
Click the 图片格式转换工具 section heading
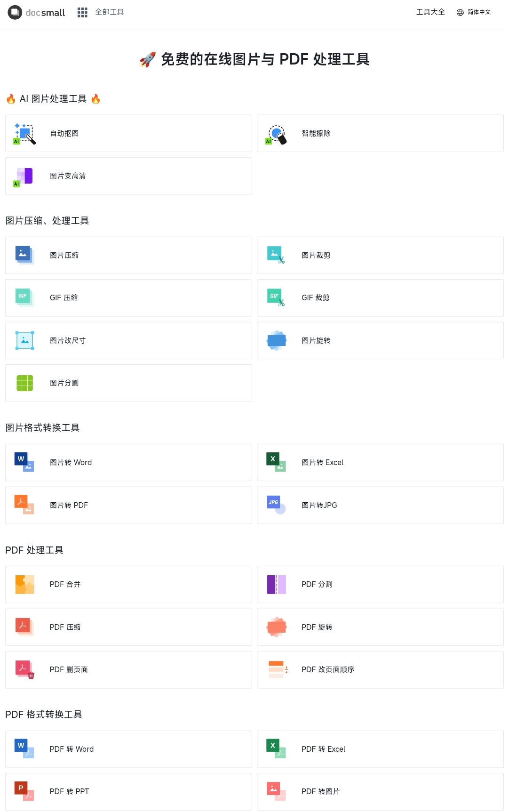coord(42,428)
